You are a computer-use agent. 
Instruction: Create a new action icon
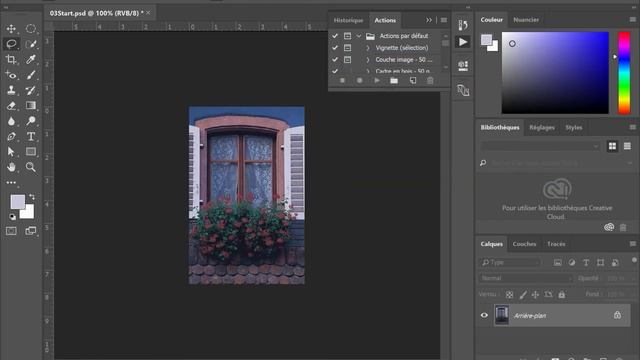click(x=413, y=80)
